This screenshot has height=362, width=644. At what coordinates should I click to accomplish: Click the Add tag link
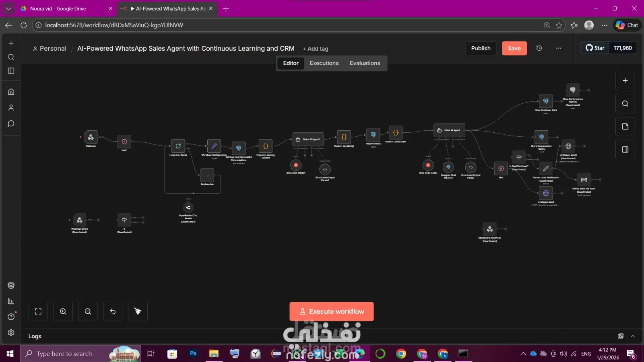(x=316, y=49)
